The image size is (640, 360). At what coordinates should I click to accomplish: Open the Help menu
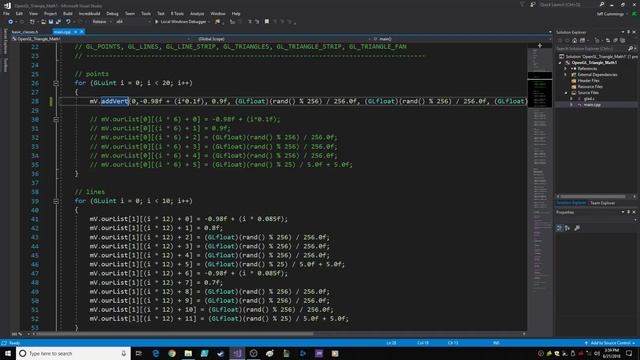click(x=236, y=13)
